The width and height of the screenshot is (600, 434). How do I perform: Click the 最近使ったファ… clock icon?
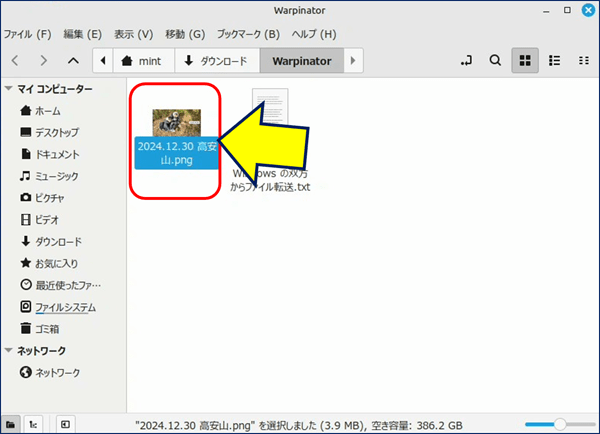(26, 285)
